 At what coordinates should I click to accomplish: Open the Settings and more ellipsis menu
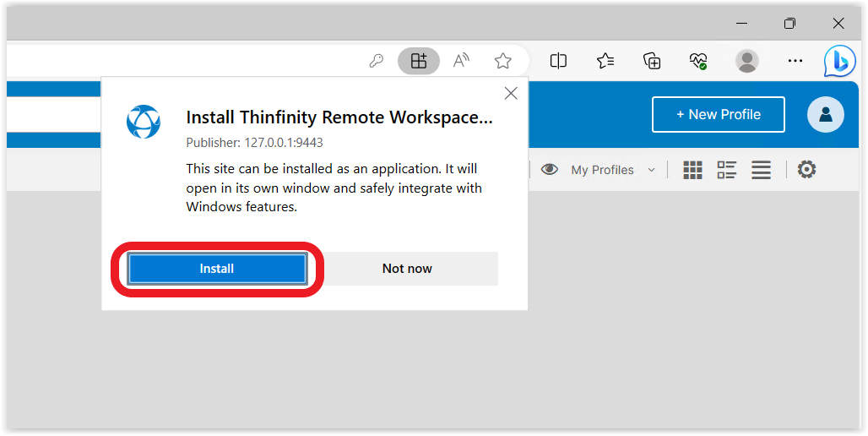pyautogui.click(x=795, y=61)
